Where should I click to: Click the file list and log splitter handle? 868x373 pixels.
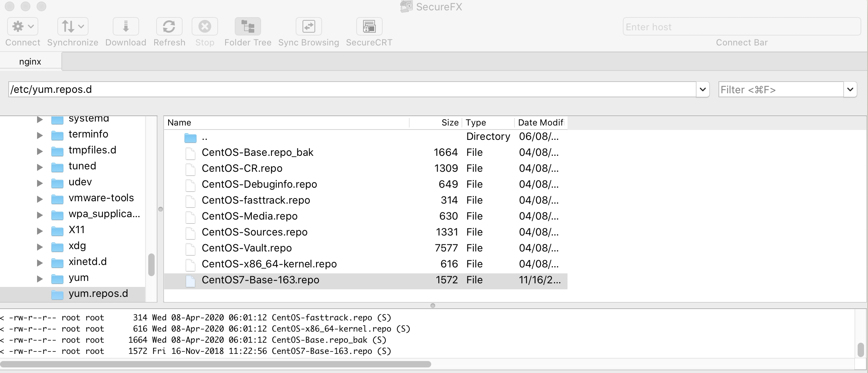(x=433, y=306)
